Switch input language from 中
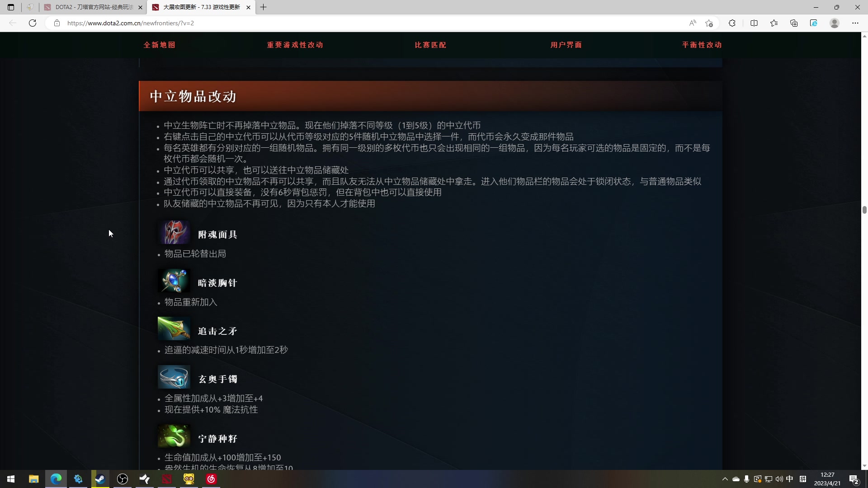The width and height of the screenshot is (868, 488). click(x=790, y=480)
